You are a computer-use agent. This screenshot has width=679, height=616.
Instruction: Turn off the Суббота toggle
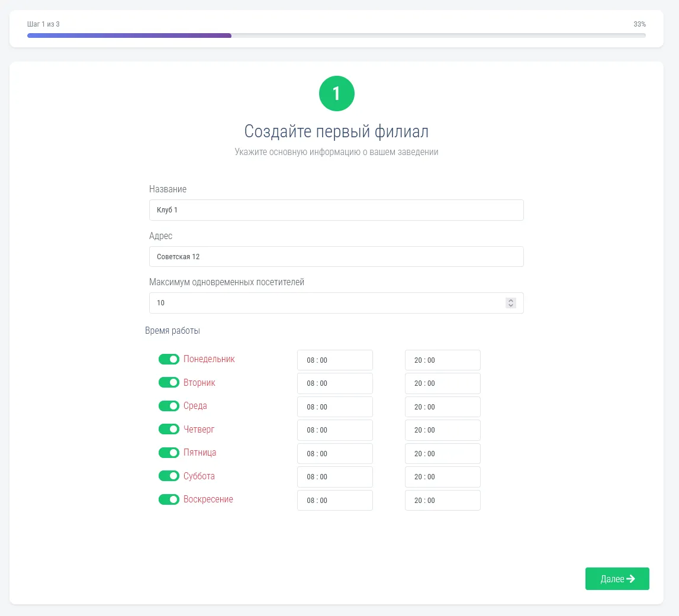click(169, 476)
